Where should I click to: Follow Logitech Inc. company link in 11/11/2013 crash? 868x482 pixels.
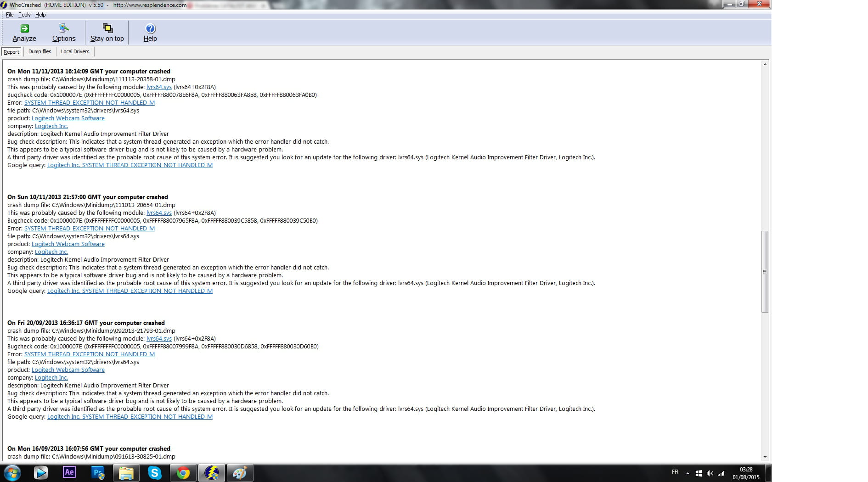(51, 126)
